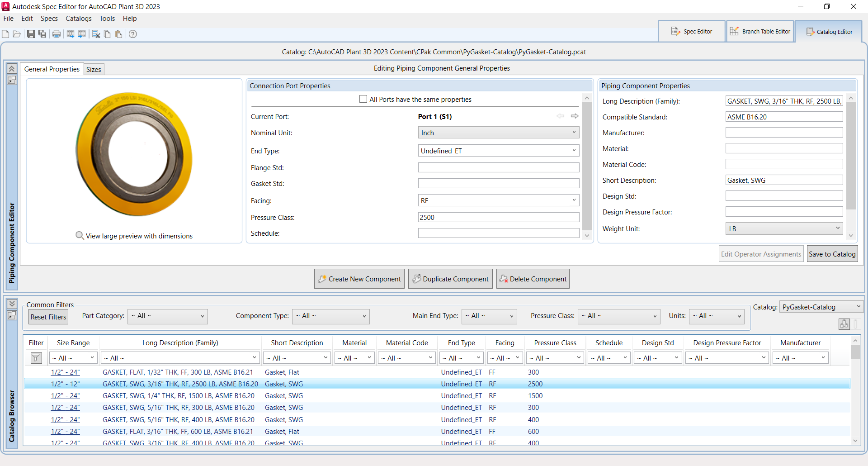
Task: Open the End Type dropdown in port properties
Action: coord(498,151)
